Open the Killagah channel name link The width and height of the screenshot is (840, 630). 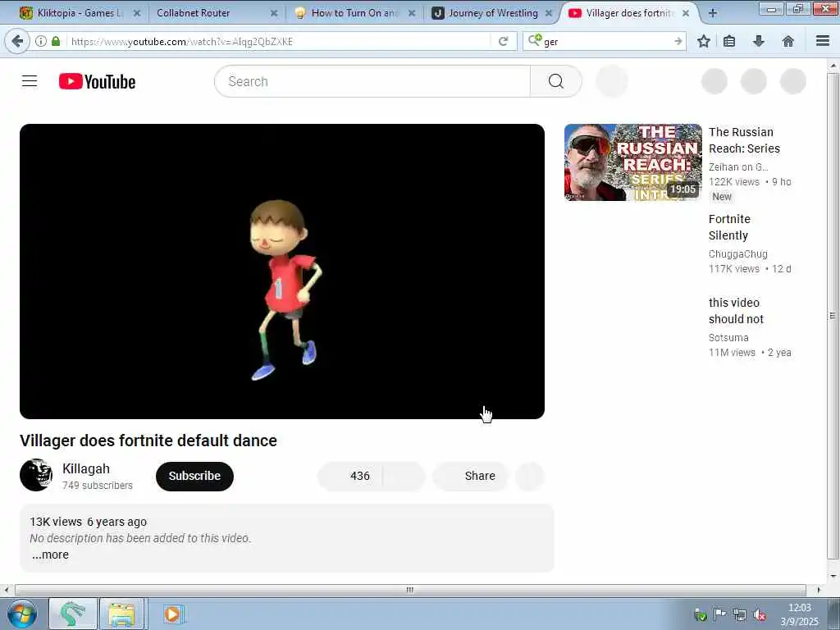[85, 468]
